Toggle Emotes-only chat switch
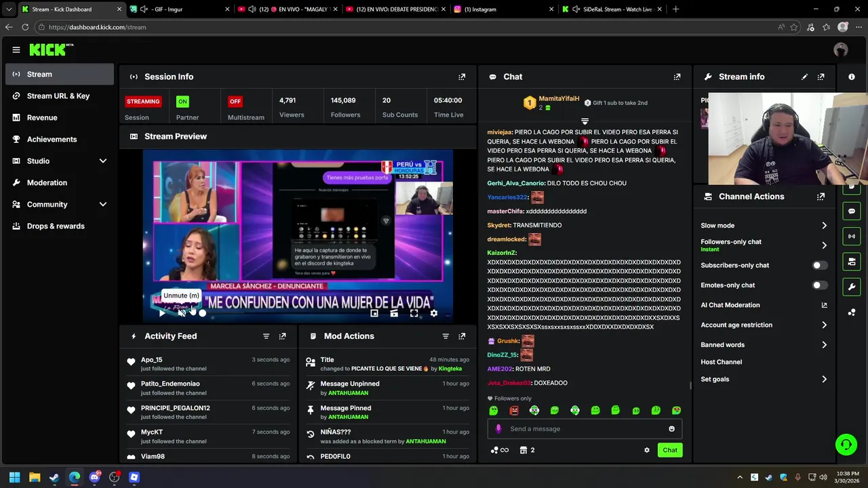Image resolution: width=868 pixels, height=488 pixels. (x=820, y=285)
